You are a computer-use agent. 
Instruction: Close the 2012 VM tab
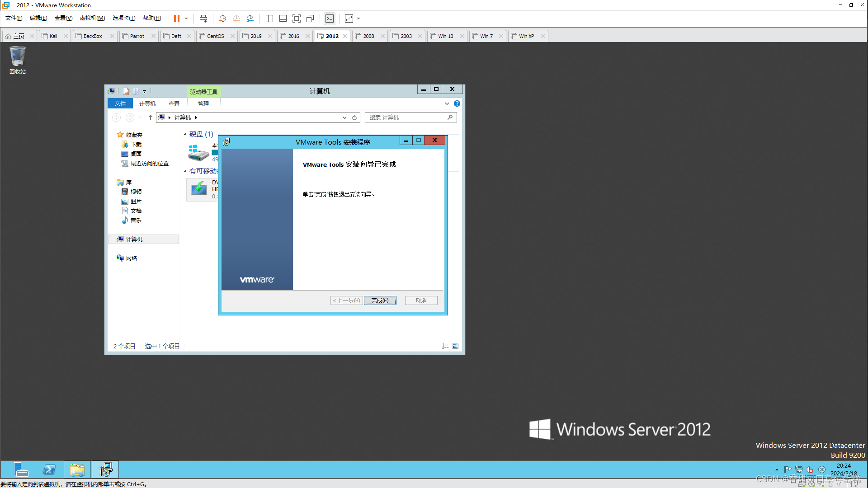tap(345, 36)
